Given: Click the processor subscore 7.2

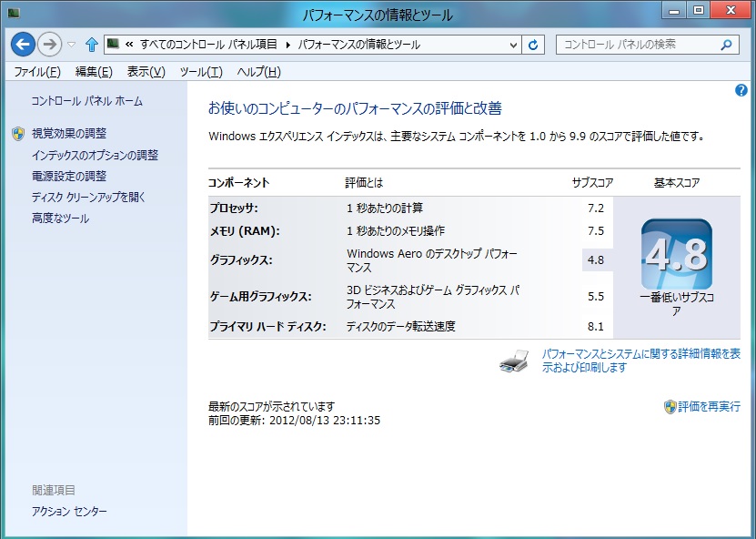Looking at the screenshot, I should (x=596, y=208).
